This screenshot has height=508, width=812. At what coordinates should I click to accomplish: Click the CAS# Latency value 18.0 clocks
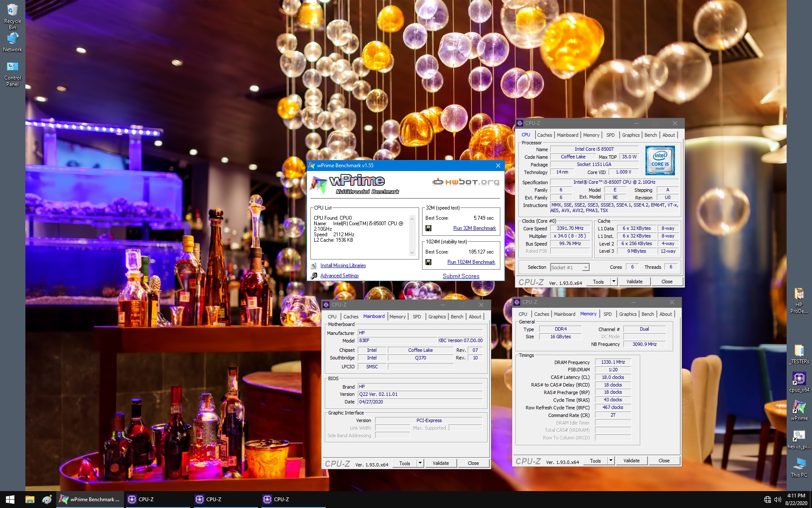click(x=613, y=377)
